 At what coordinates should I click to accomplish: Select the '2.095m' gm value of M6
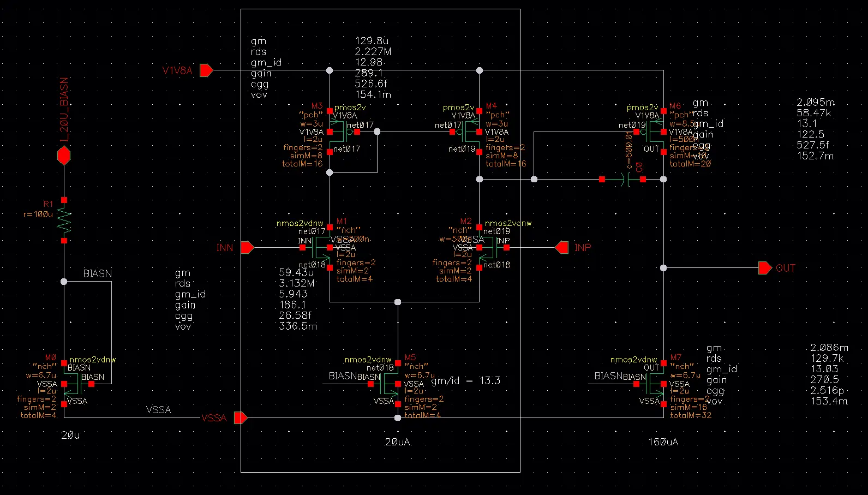816,102
